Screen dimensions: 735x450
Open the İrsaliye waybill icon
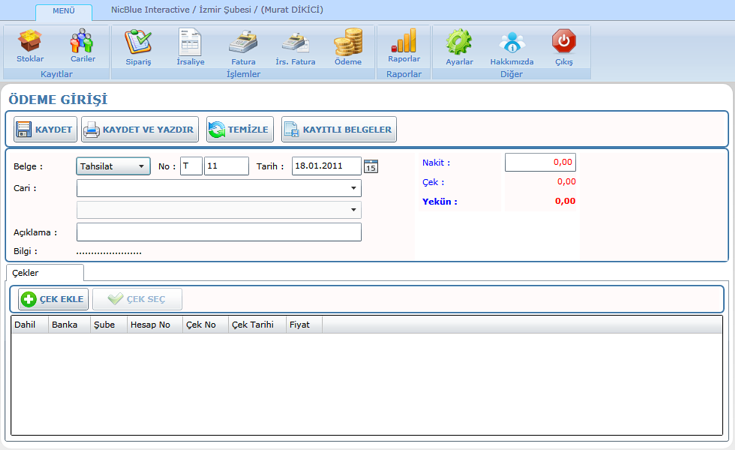click(x=190, y=42)
